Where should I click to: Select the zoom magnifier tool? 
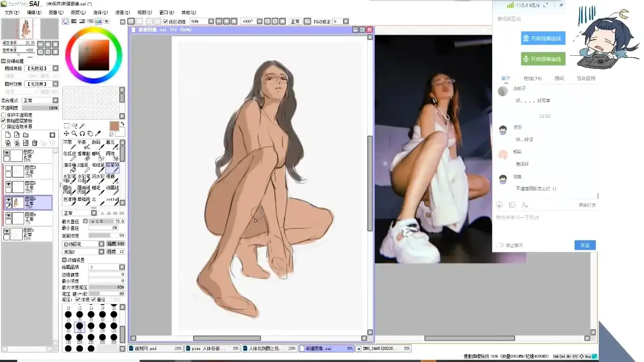click(x=74, y=134)
